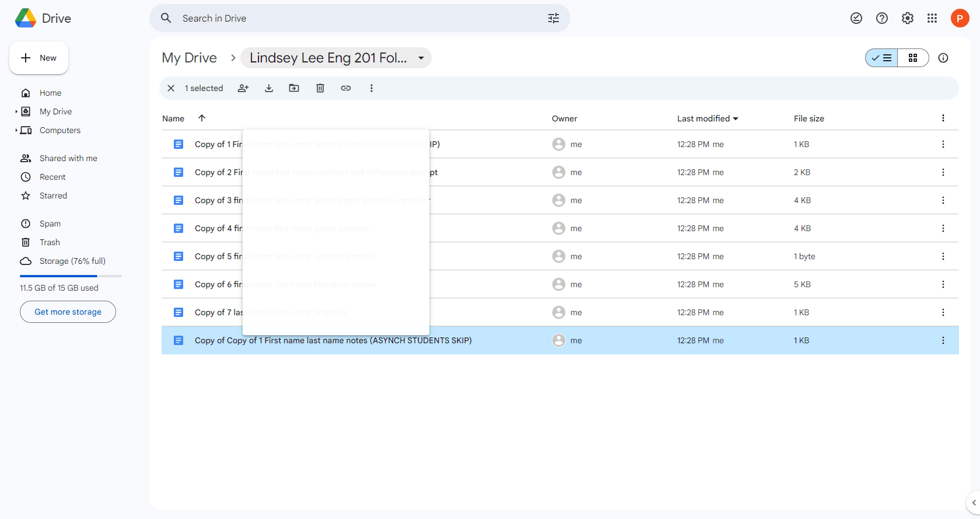Viewport: 980px width, 519px height.
Task: Open the Google Drive logo home
Action: tap(43, 18)
